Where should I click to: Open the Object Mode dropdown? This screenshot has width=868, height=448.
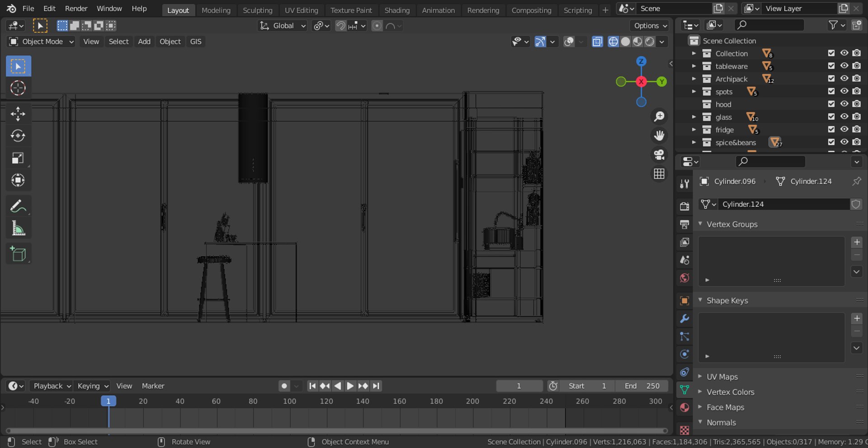tap(41, 42)
